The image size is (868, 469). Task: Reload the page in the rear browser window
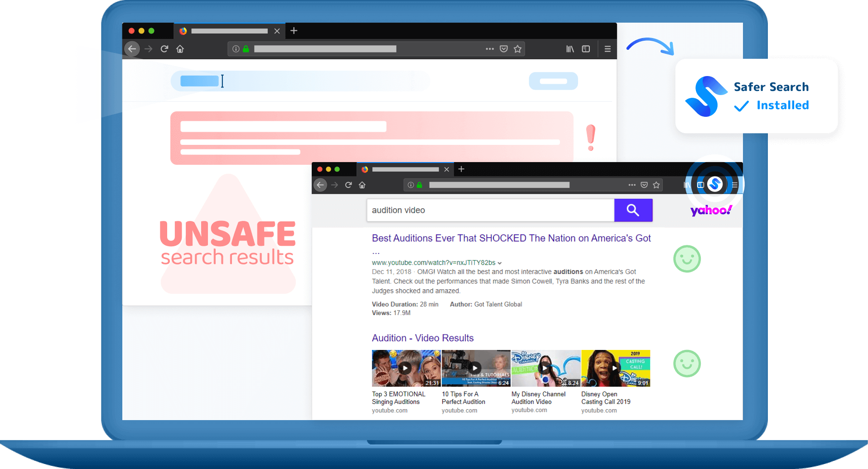pyautogui.click(x=164, y=49)
